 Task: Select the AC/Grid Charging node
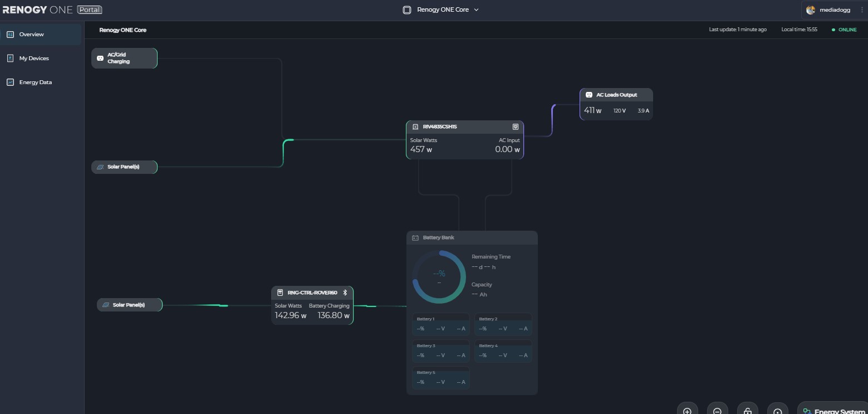(124, 58)
